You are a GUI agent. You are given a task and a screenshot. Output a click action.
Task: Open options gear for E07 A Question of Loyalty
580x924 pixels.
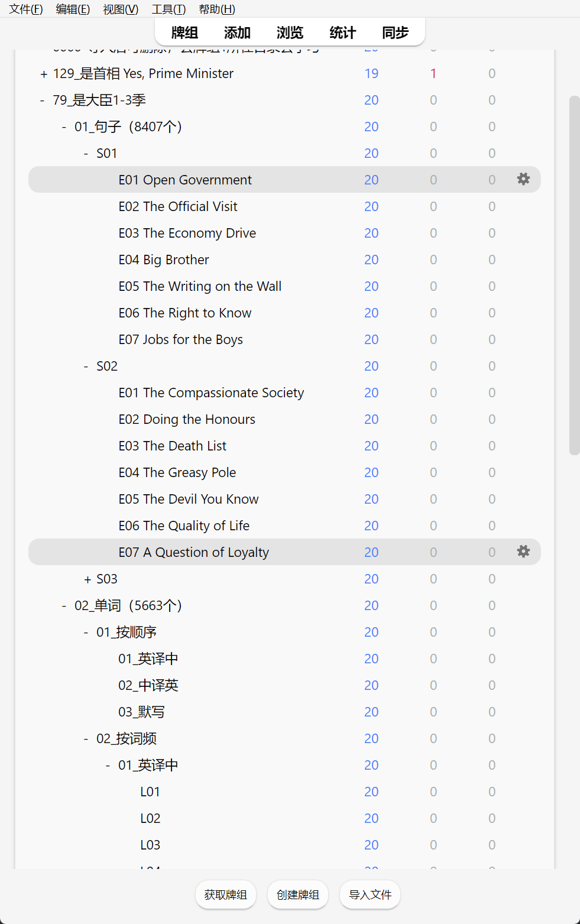point(523,552)
